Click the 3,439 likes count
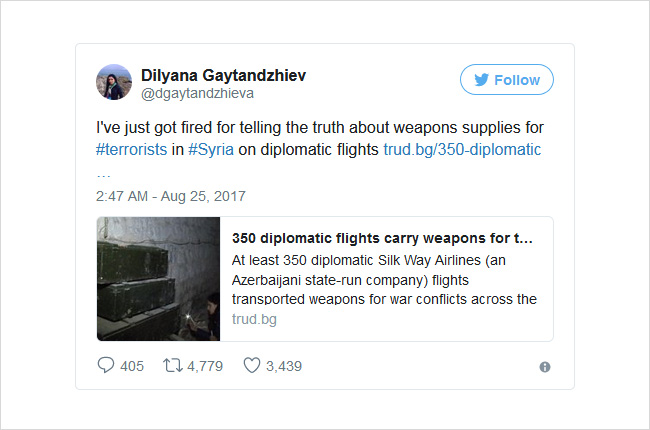The height and width of the screenshot is (430, 650). point(284,366)
